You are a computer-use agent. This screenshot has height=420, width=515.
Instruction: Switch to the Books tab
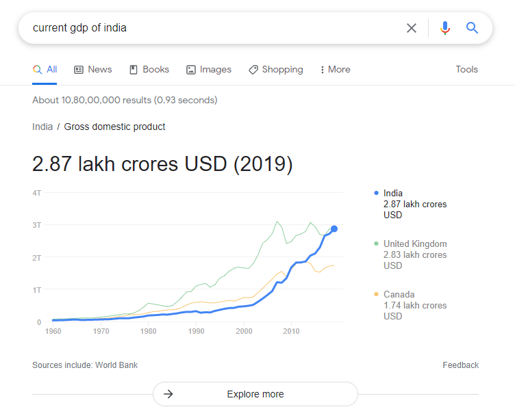(149, 70)
